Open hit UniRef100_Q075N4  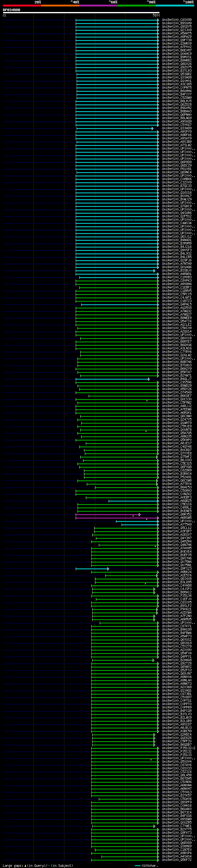coord(176,562)
